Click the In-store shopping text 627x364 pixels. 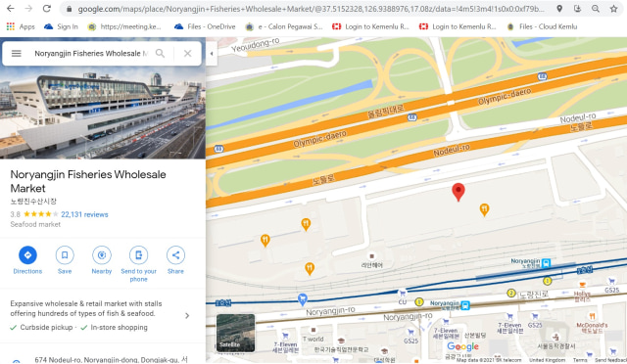[119, 327]
